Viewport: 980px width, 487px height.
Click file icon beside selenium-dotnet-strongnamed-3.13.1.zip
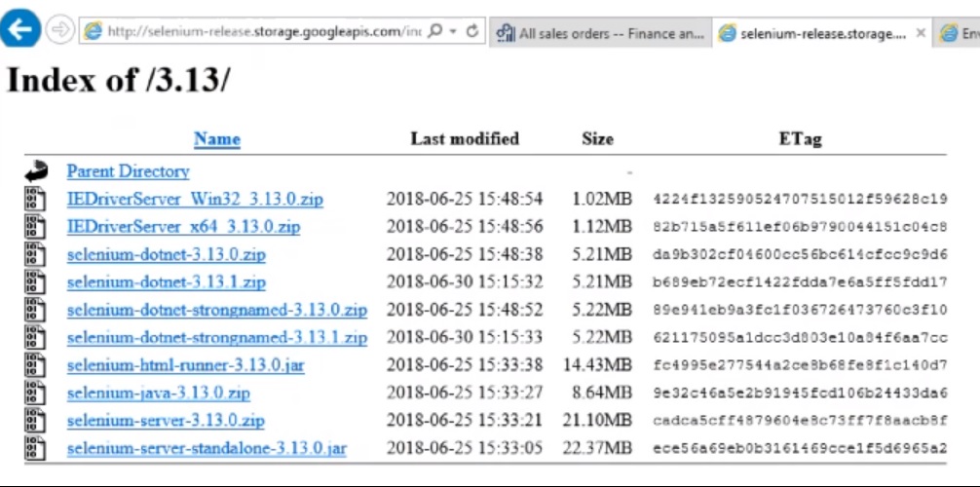click(35, 337)
